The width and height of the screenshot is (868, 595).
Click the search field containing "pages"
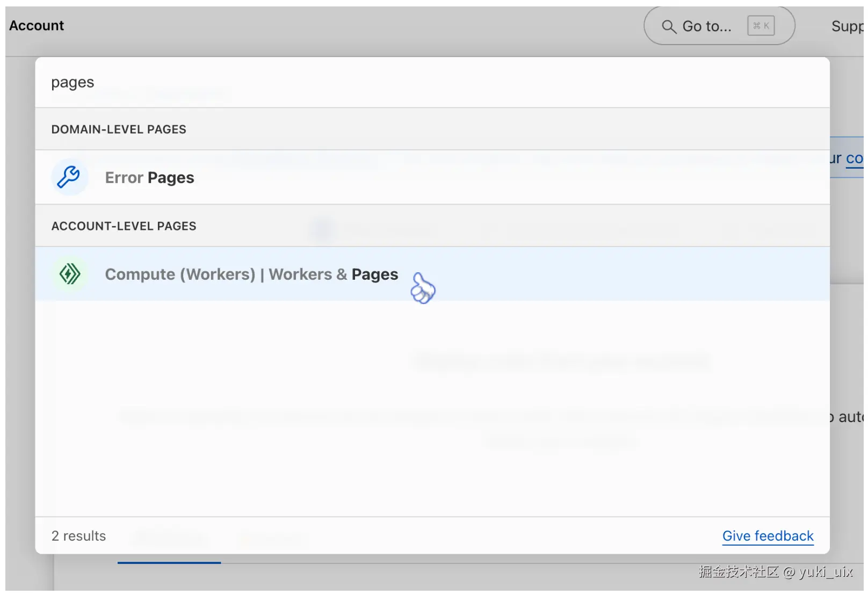pos(432,82)
